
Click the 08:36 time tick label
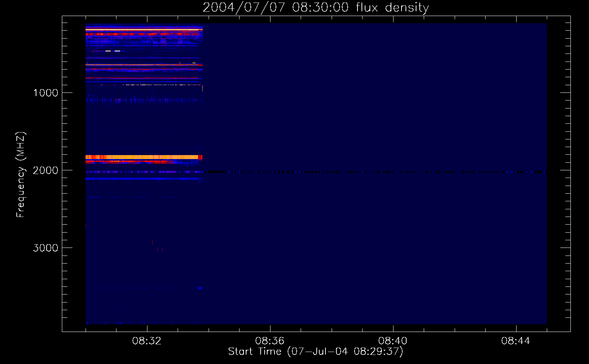point(270,341)
